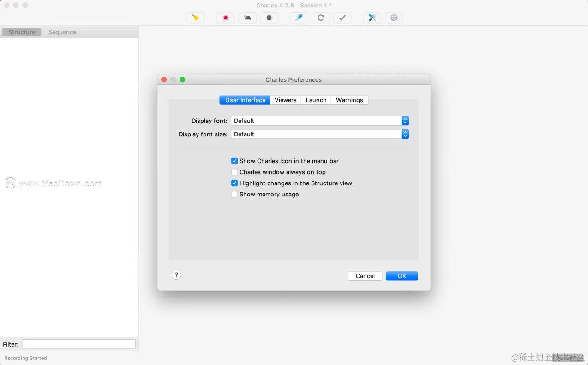Click the broom clear session icon

[x=196, y=18]
